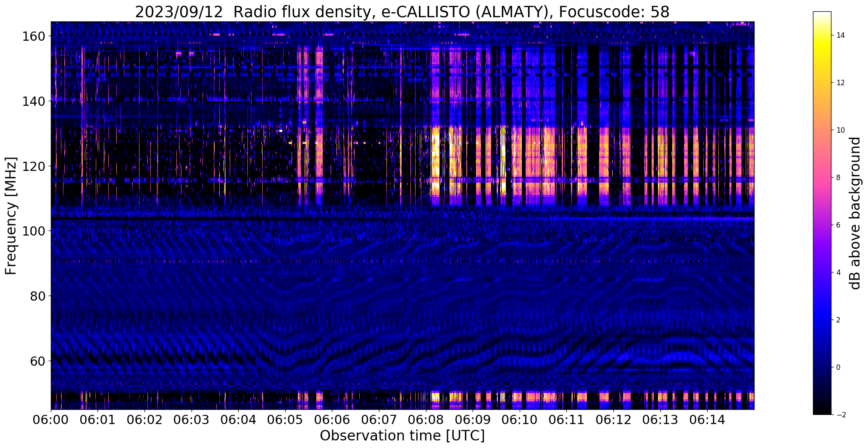
Task: Click x-axis time tick label 06:08
Action: (x=426, y=419)
